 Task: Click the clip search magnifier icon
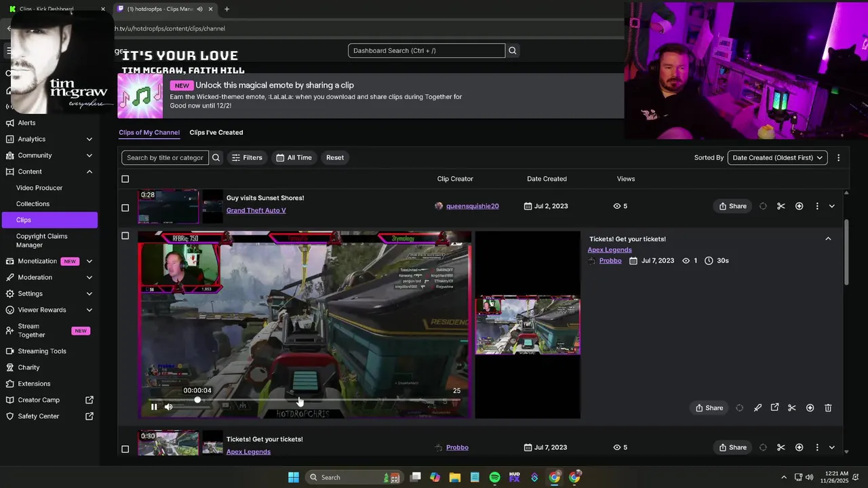216,157
